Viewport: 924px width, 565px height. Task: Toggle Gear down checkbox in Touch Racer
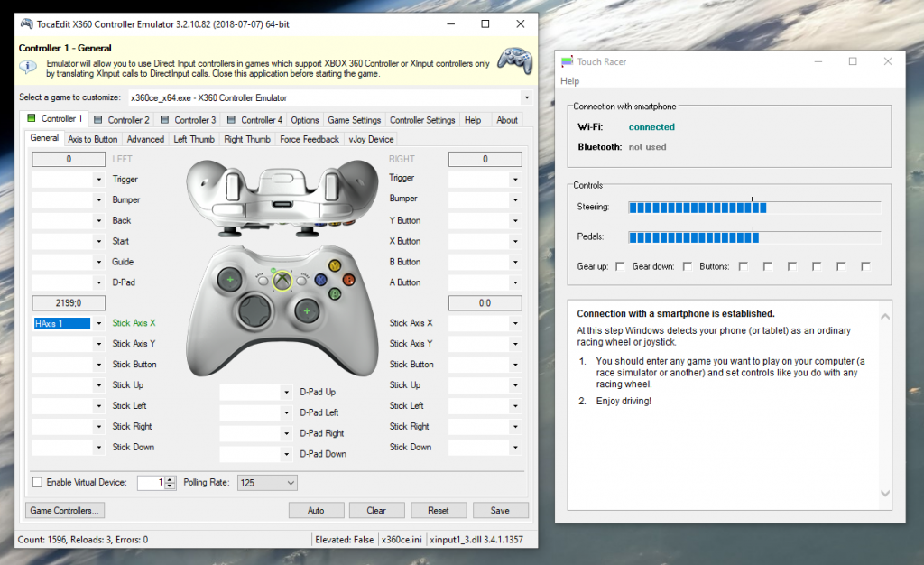tap(687, 266)
